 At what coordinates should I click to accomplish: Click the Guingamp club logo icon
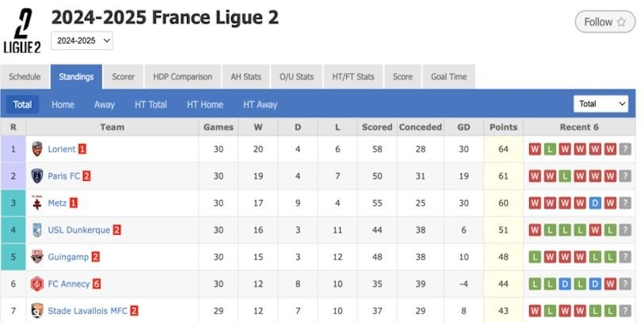tap(37, 257)
